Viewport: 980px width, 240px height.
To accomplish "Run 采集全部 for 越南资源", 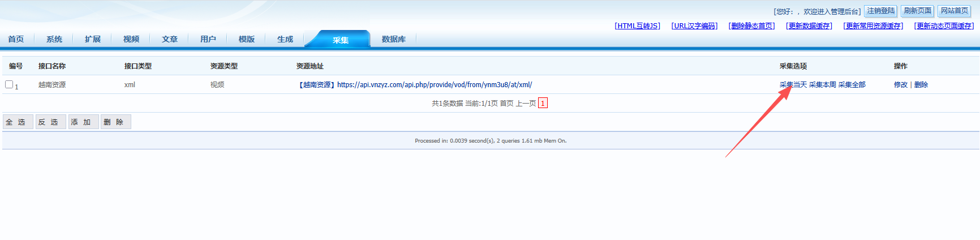I will point(852,85).
